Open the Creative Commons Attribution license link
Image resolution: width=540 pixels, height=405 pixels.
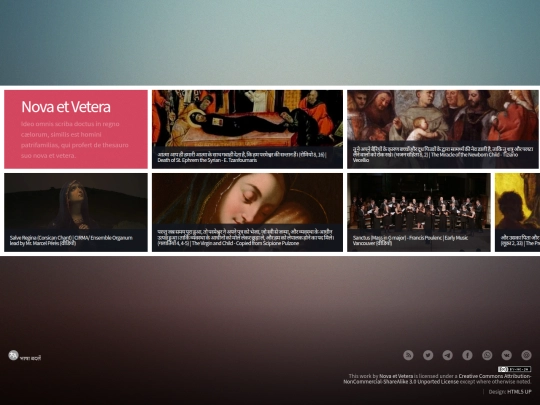pos(437,379)
